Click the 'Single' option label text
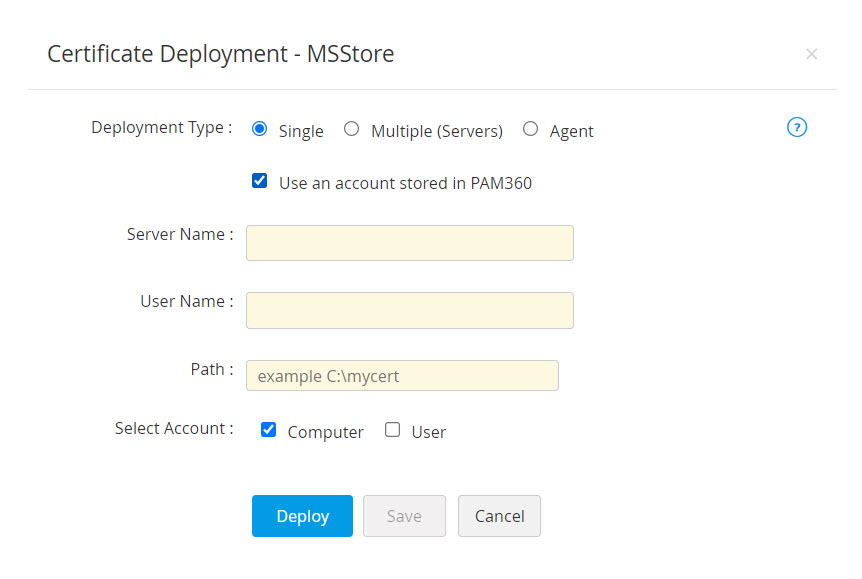 coord(301,131)
